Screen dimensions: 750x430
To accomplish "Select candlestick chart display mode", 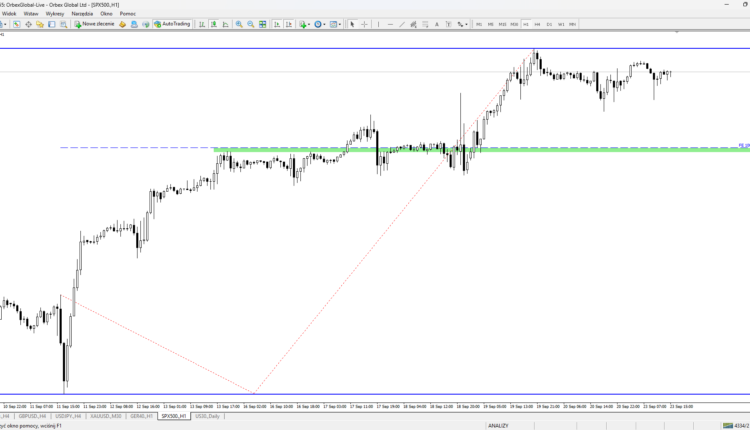I will coord(214,24).
